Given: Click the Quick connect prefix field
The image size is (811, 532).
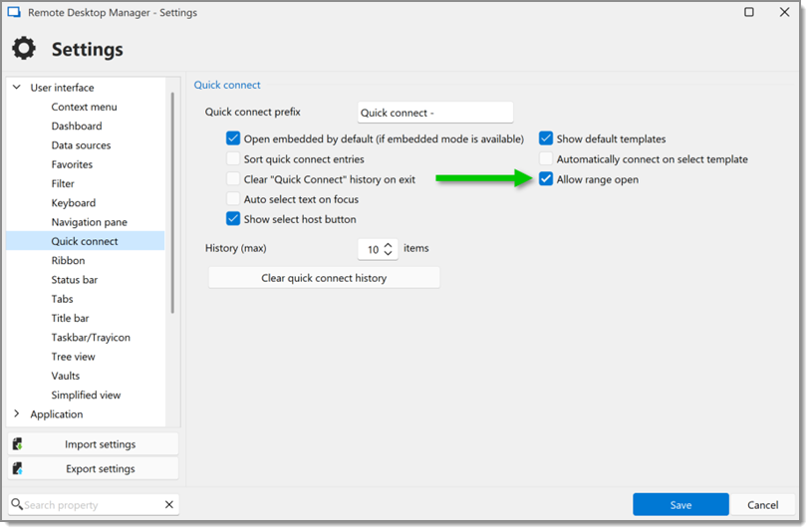Looking at the screenshot, I should click(436, 113).
